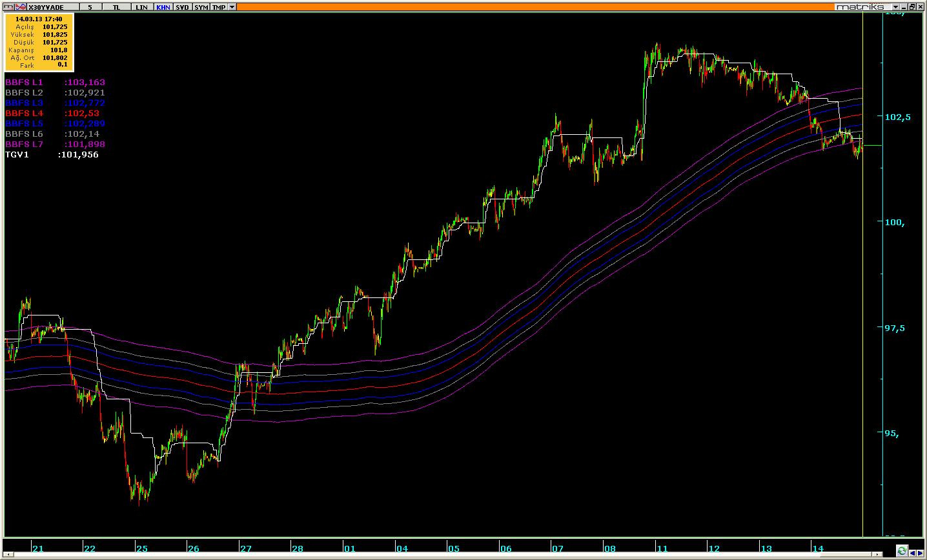This screenshot has height=560, width=927.
Task: Click the blue left arrow button
Action: (913, 553)
